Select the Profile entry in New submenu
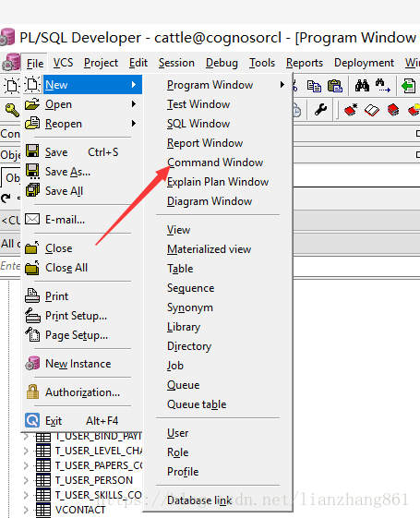The height and width of the screenshot is (518, 420). coord(183,472)
